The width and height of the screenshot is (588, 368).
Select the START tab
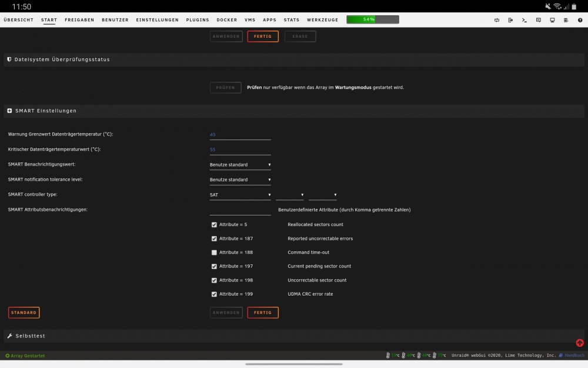click(x=49, y=20)
